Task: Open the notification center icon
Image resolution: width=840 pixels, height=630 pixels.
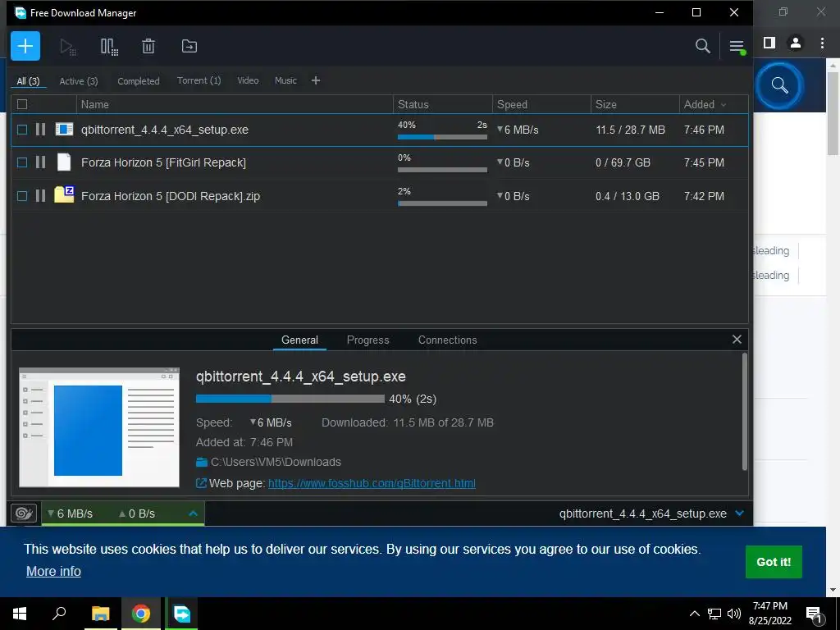Action: [814, 614]
